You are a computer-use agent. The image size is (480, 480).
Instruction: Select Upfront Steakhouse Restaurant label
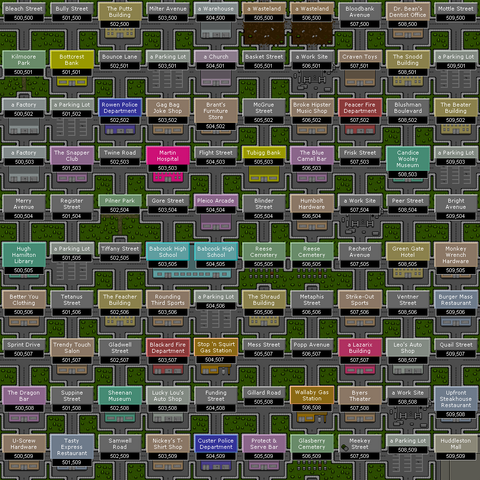[456, 399]
